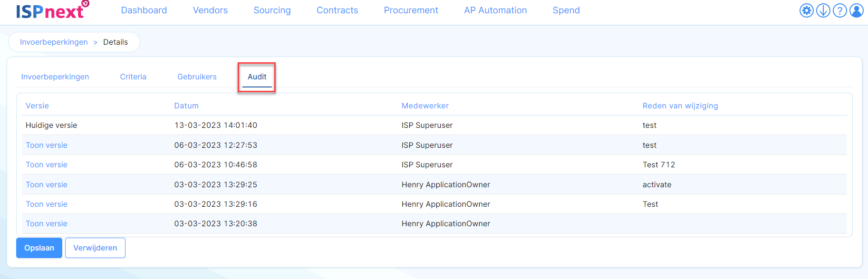Switch to the Gebruikers tab
Viewport: 868px width, 279px height.
point(197,77)
